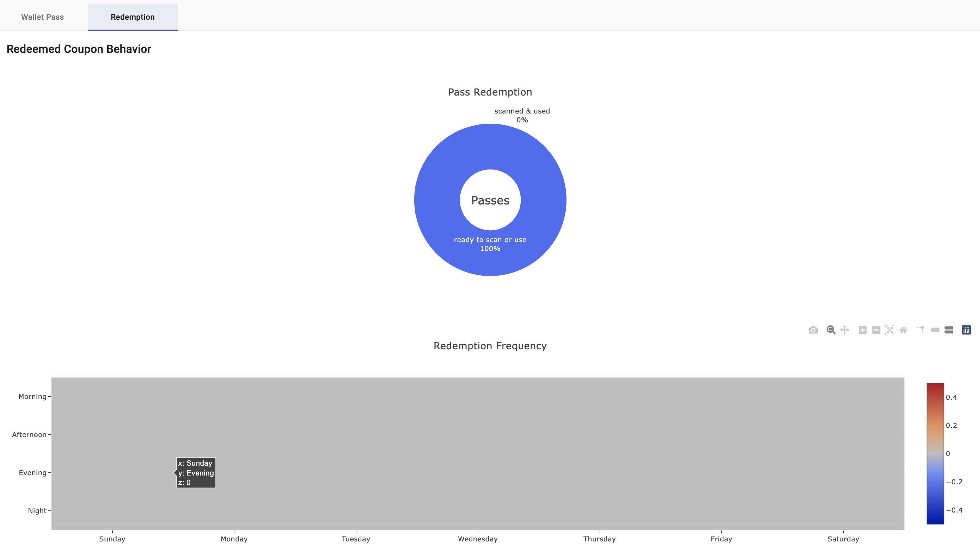
Task: Click the Zoom out minus icon
Action: pos(876,330)
